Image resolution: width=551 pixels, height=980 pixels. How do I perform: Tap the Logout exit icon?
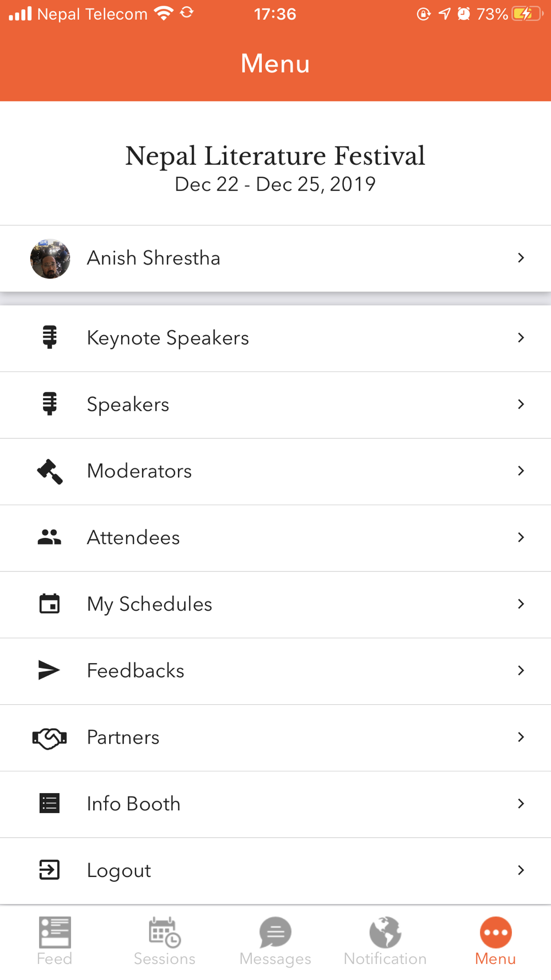pos(50,870)
